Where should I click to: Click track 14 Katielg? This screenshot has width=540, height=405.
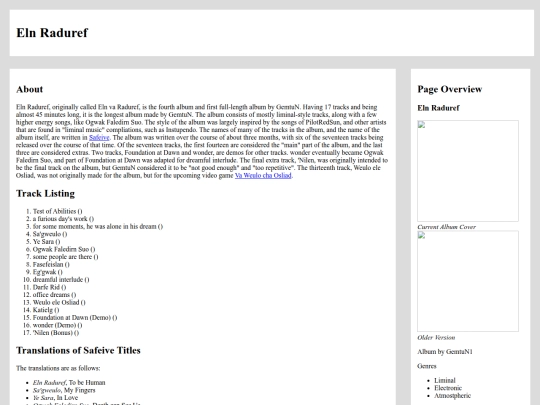click(x=46, y=310)
